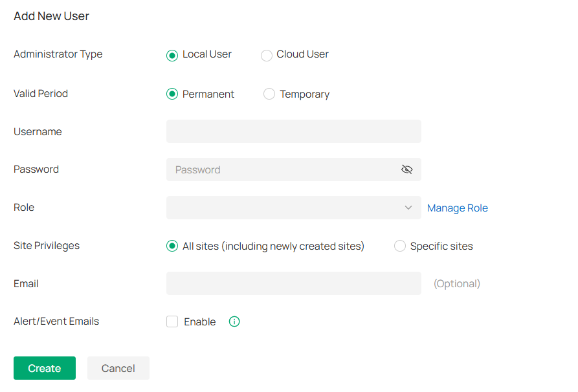Click the Add New User heading
This screenshot has height=392, width=578.
pyautogui.click(x=52, y=16)
